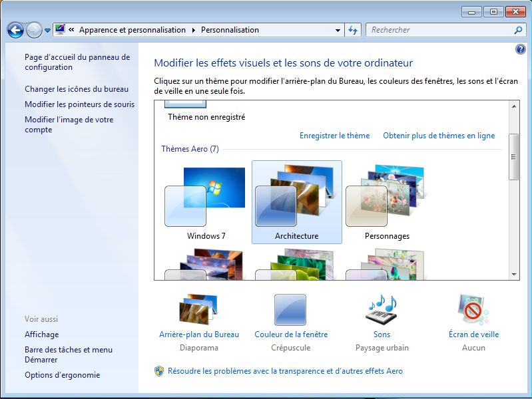Open the Écran de veille icon

(473, 309)
